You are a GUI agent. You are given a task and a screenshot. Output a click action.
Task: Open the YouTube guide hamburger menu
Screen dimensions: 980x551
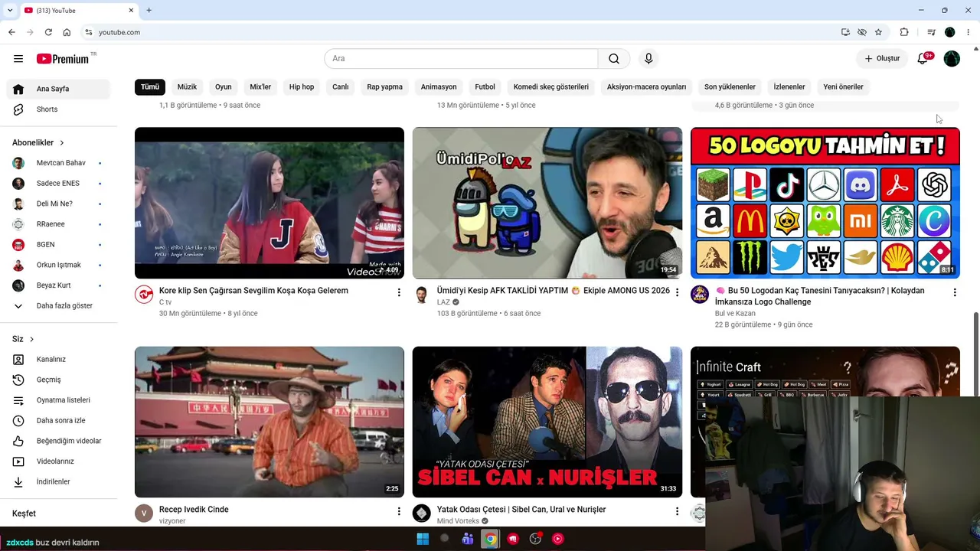[x=18, y=59]
